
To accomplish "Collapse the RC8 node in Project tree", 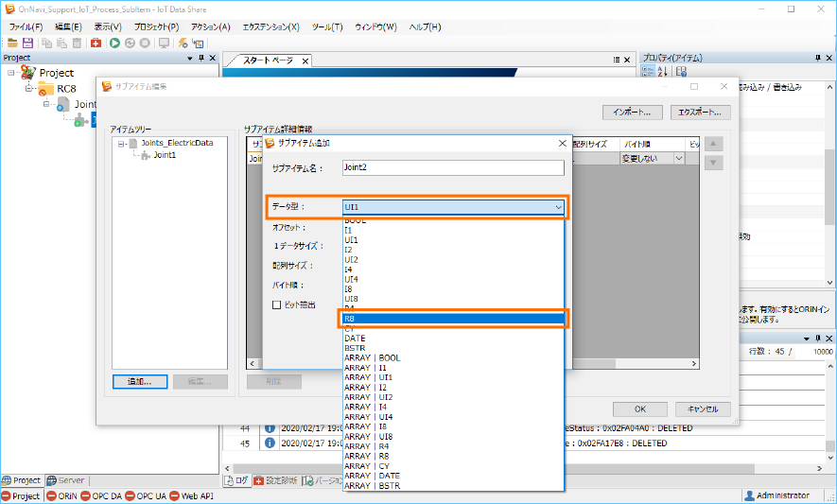I will point(29,89).
